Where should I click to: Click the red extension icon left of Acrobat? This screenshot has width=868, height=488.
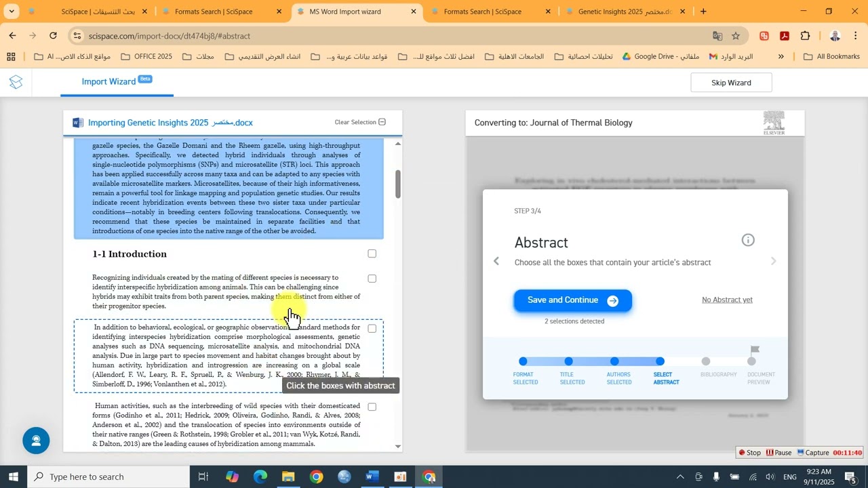tap(764, 36)
